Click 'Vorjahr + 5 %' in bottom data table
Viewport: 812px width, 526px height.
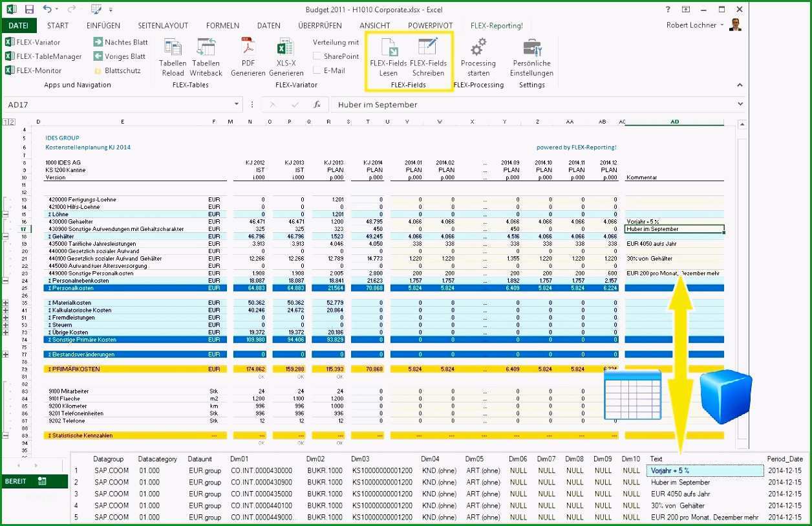click(705, 470)
